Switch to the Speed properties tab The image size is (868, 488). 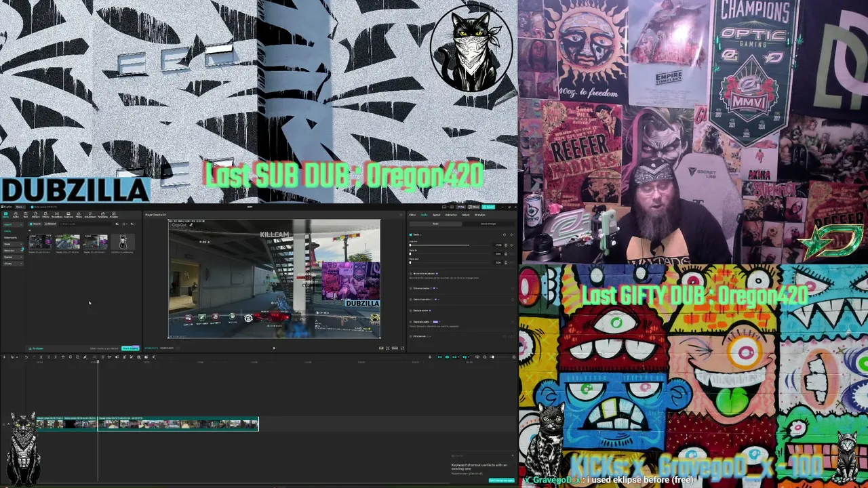point(436,215)
